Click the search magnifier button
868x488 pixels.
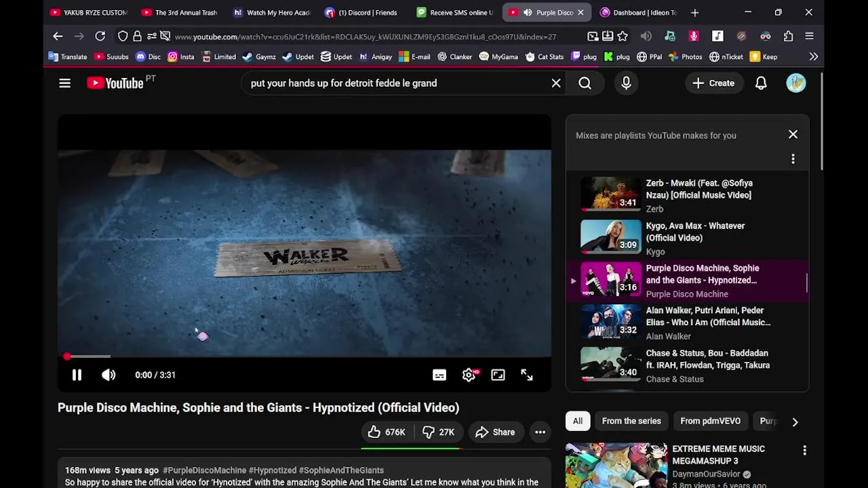pos(585,83)
